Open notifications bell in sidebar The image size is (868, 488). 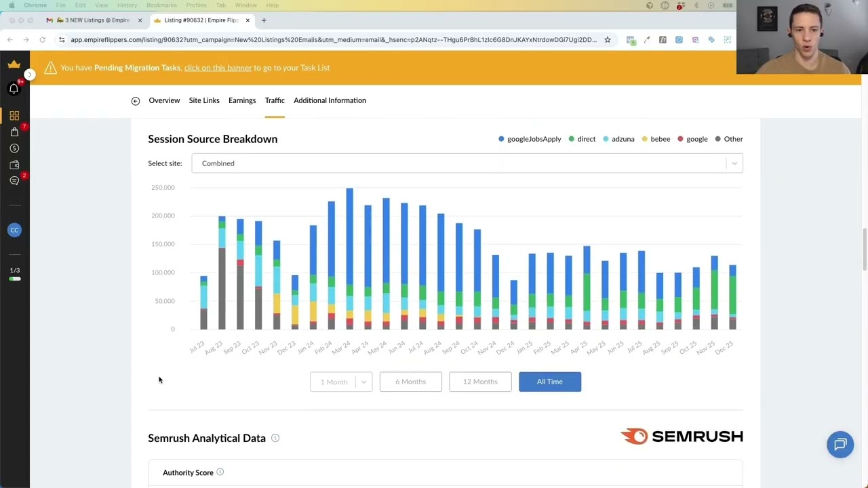point(14,89)
